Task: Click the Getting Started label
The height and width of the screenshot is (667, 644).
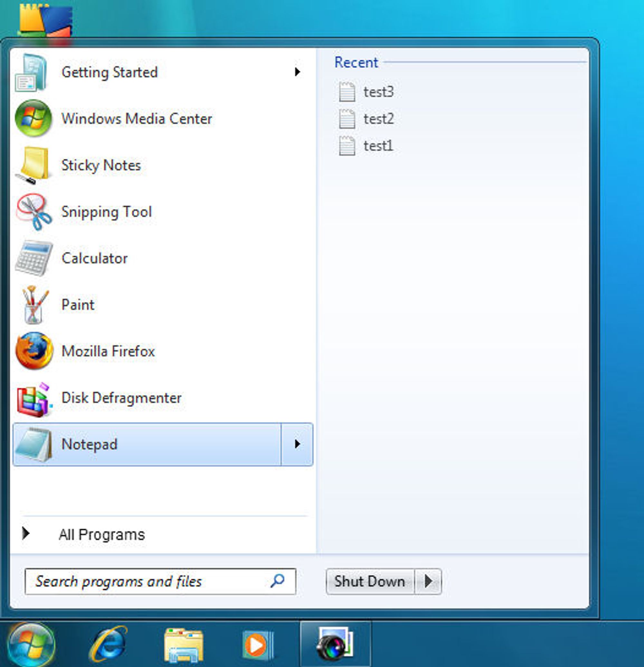Action: coord(109,72)
